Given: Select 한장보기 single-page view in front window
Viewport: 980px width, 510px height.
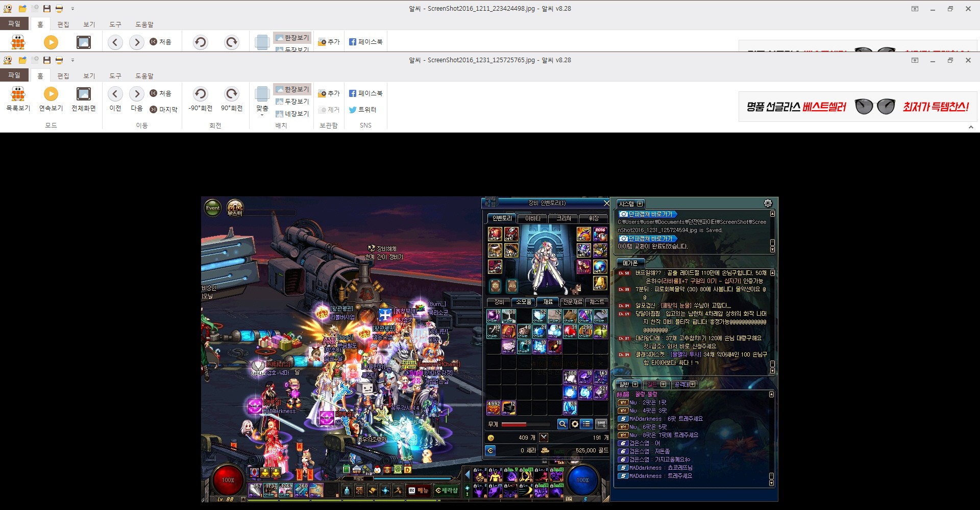Looking at the screenshot, I should tap(292, 89).
